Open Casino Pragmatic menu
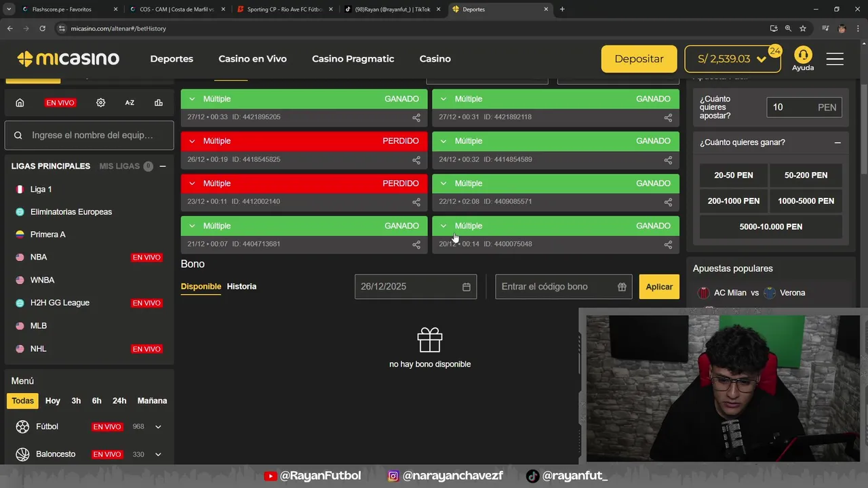The height and width of the screenshot is (488, 868). coord(353,59)
